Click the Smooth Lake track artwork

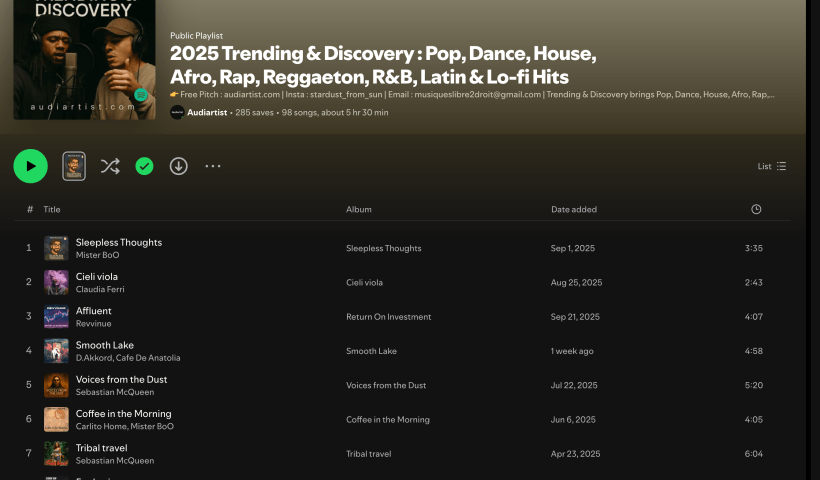click(56, 351)
